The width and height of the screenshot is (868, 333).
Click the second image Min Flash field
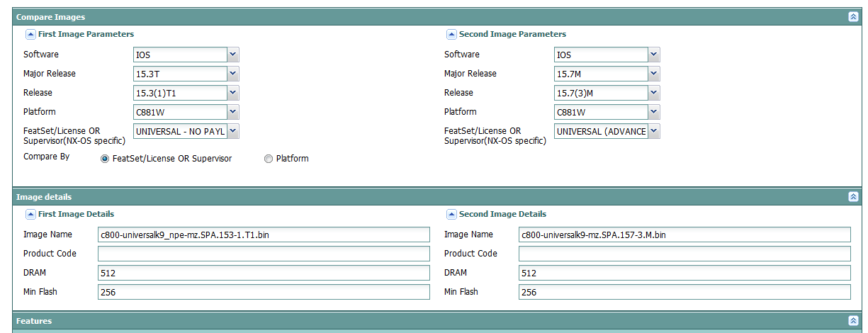pyautogui.click(x=684, y=292)
